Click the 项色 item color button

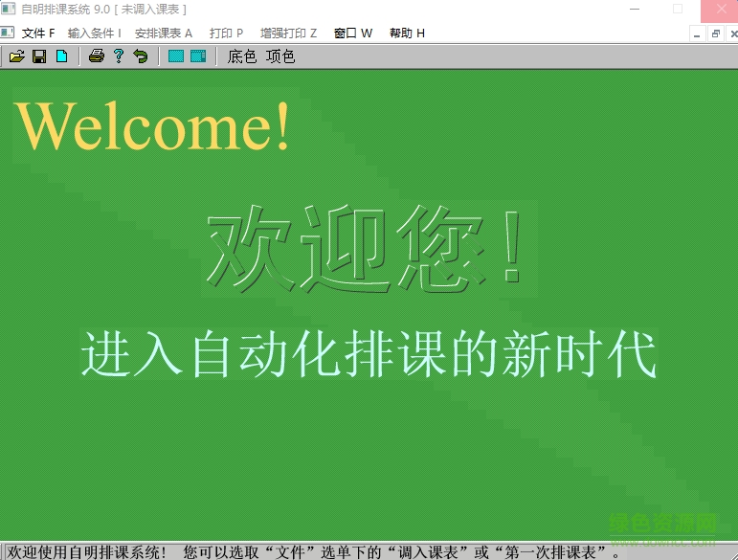(x=280, y=56)
